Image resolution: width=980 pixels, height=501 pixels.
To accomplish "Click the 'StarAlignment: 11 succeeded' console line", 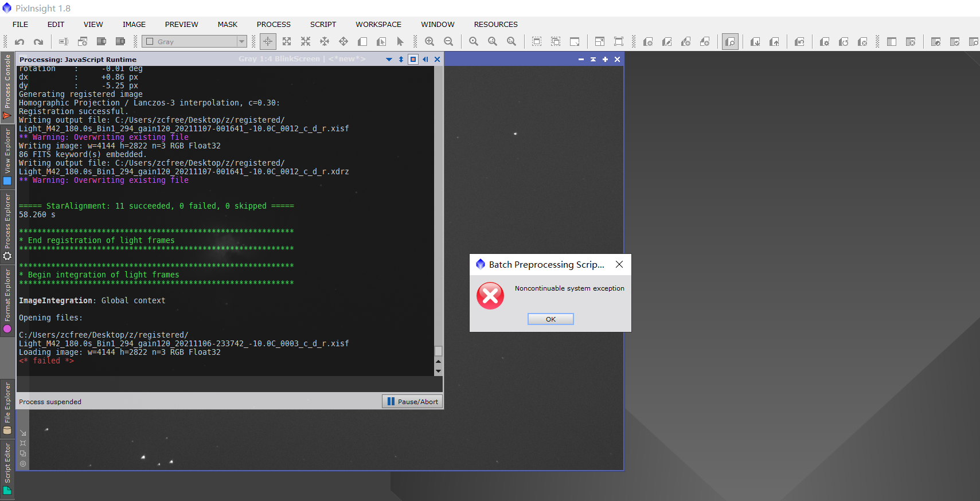I will (x=157, y=206).
